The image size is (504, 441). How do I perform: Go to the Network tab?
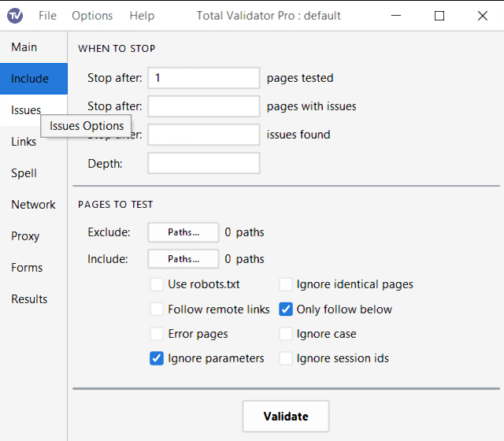tap(33, 205)
